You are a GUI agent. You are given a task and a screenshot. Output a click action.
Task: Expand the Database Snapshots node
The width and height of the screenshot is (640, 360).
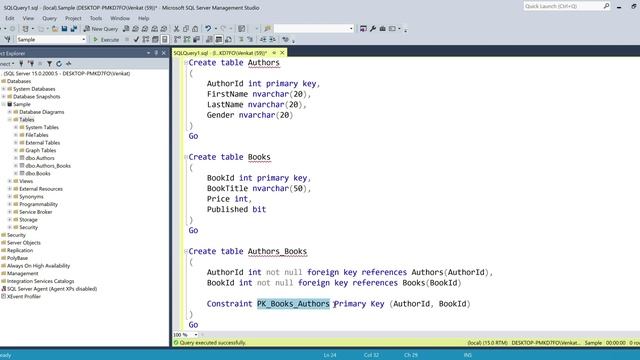click(3, 97)
